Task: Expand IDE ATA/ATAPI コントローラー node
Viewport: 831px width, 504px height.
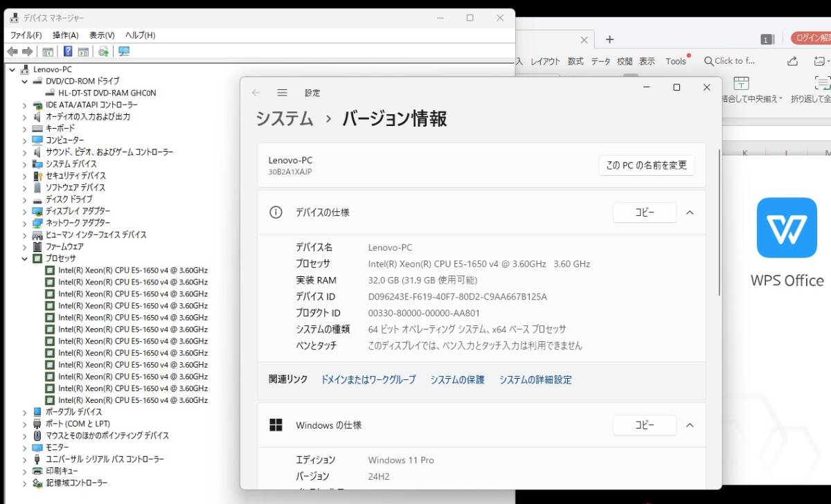Action: 25,105
